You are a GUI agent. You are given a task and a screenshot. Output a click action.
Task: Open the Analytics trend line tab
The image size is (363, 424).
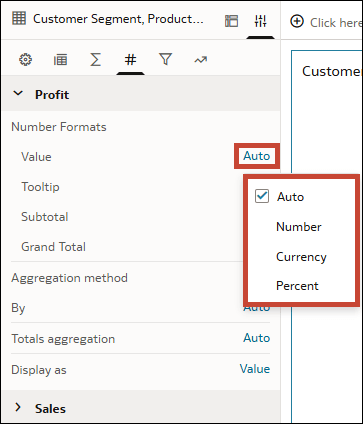pos(201,60)
